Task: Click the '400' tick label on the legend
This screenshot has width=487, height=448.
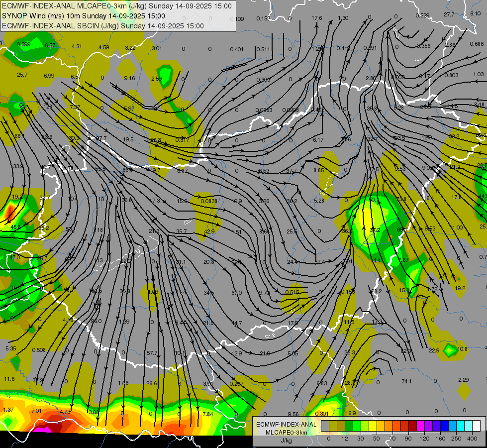Action: [x=472, y=439]
